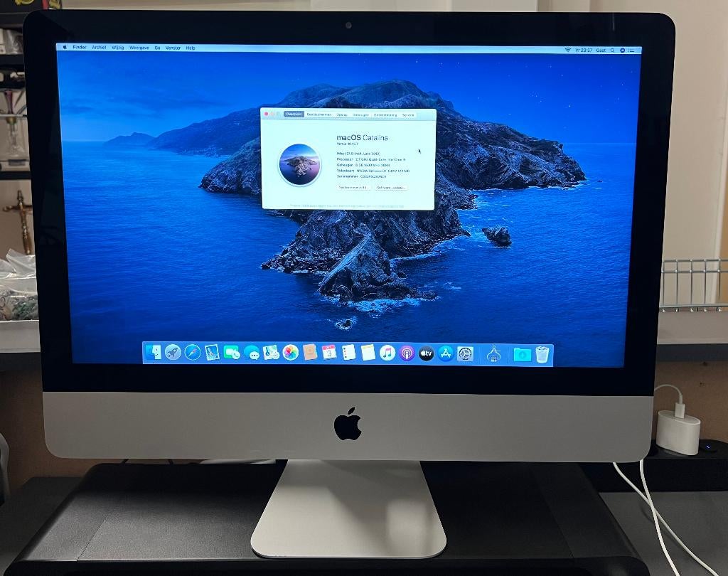
Task: Open System Preferences from the Dock
Action: [465, 353]
